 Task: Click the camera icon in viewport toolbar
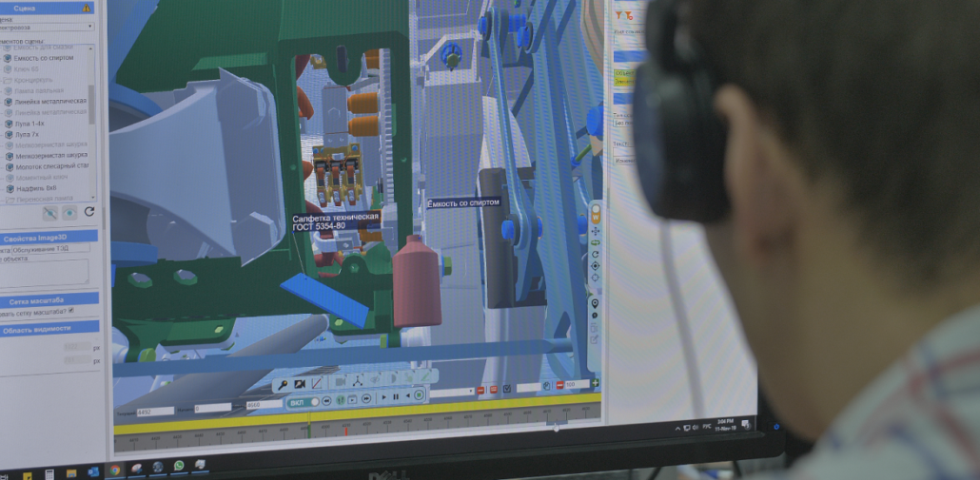click(300, 384)
